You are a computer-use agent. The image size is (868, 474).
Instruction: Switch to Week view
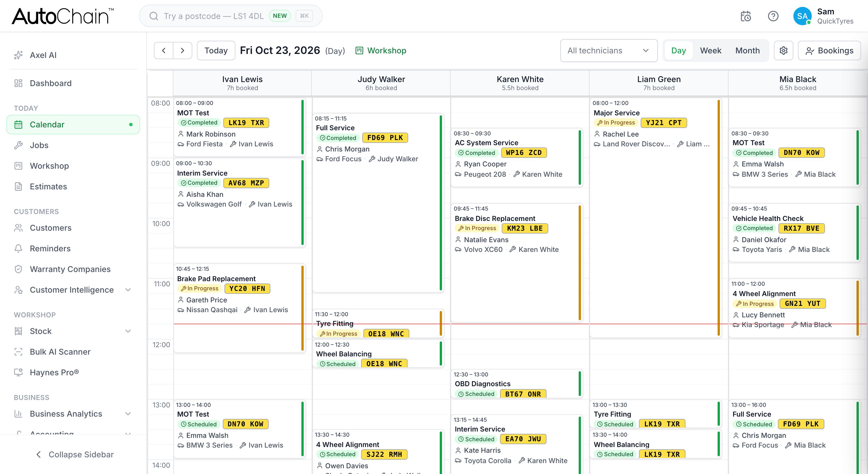click(x=710, y=50)
